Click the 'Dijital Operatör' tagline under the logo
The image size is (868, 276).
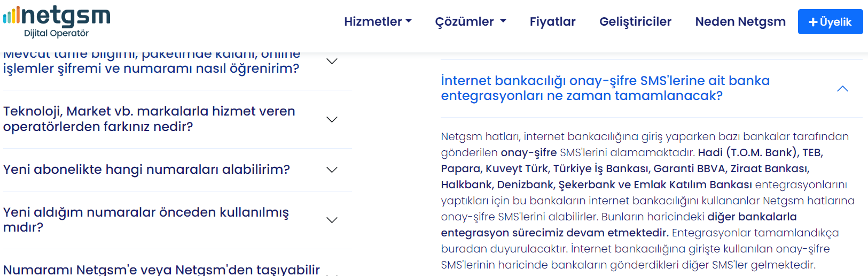(56, 33)
